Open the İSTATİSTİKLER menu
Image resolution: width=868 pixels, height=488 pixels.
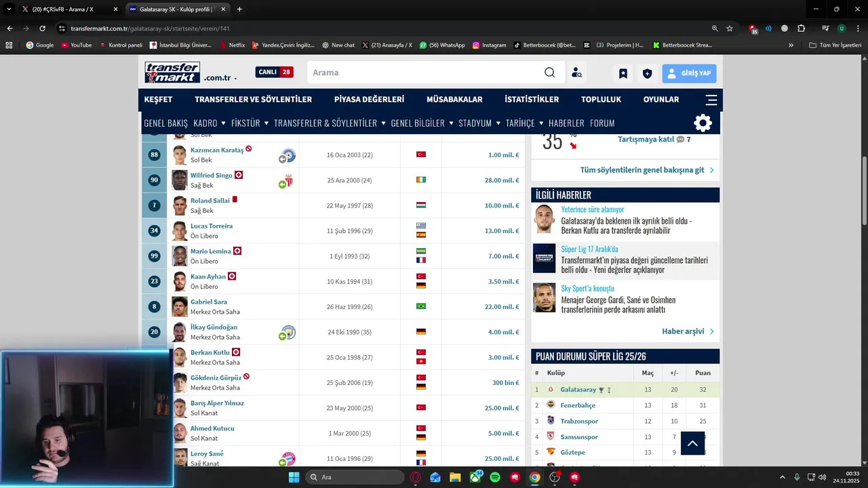click(x=532, y=100)
